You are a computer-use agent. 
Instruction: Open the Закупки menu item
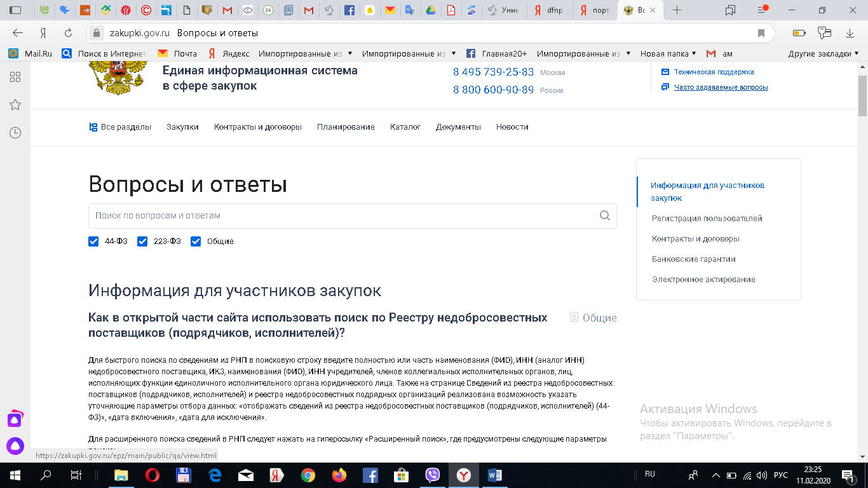click(182, 127)
